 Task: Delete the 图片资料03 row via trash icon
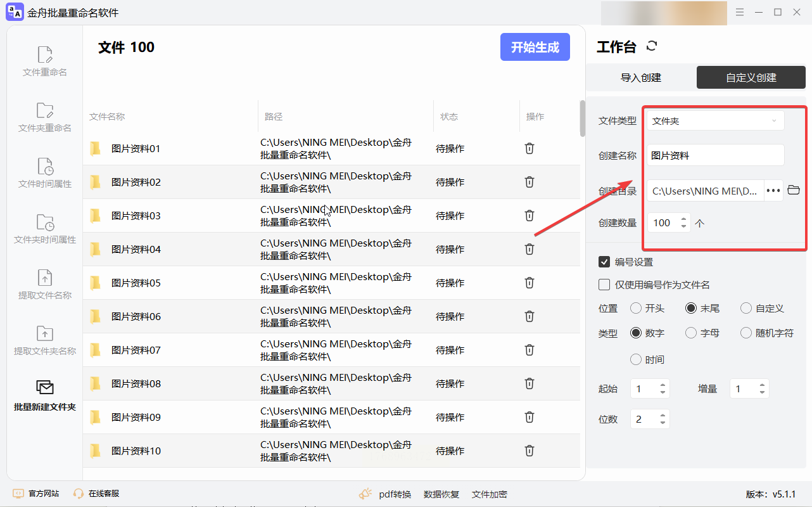click(530, 215)
